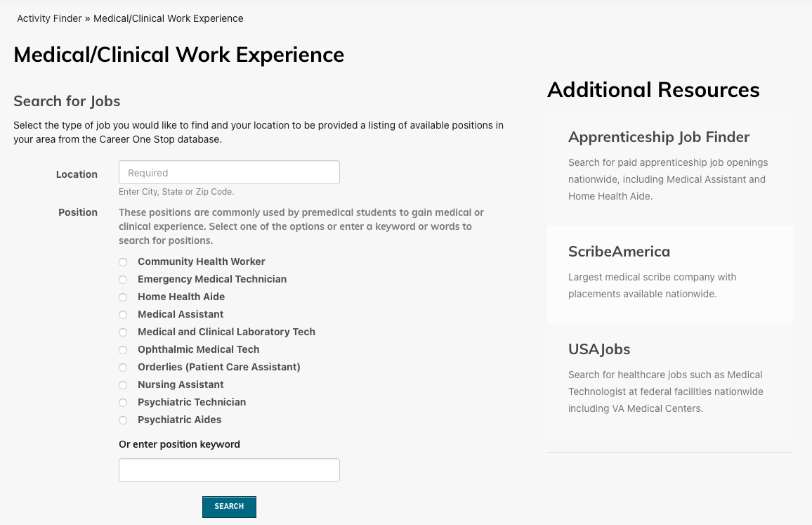Image resolution: width=812 pixels, height=525 pixels.
Task: Open the USAJobs resource
Action: (x=599, y=349)
